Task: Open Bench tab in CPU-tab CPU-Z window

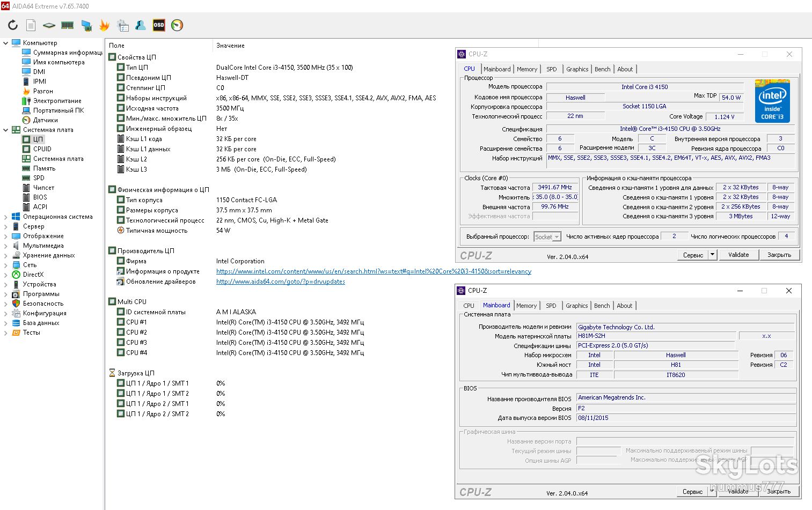Action: 603,69
